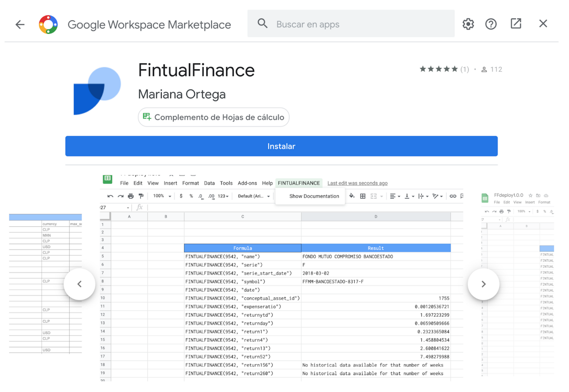This screenshot has width=569, height=392.
Task: Click the back arrow icon
Action: [x=20, y=24]
